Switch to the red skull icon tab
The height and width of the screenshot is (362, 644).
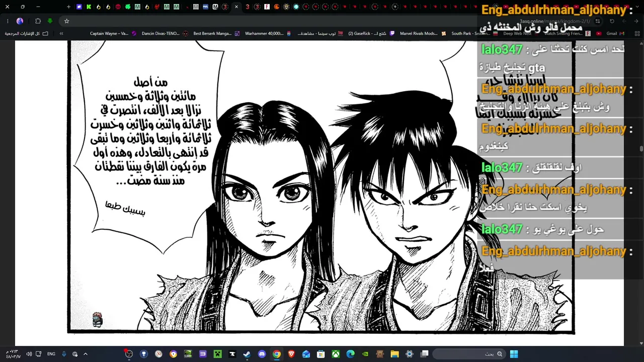(x=118, y=7)
